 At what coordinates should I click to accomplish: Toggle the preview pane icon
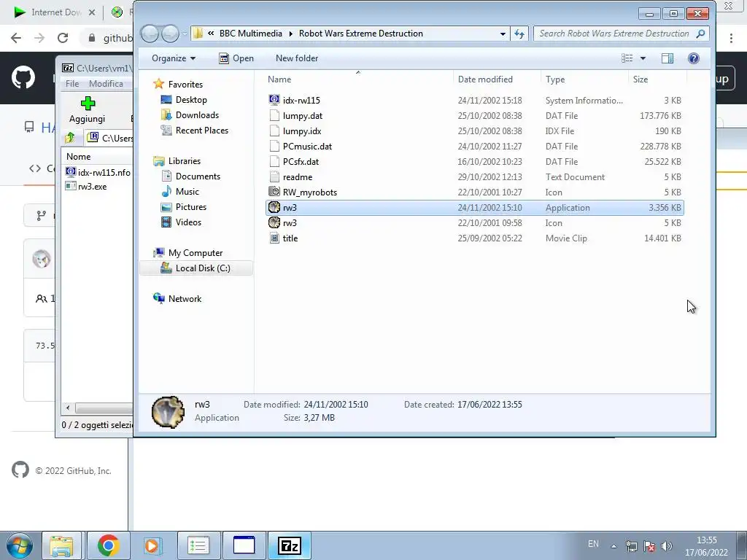[667, 58]
